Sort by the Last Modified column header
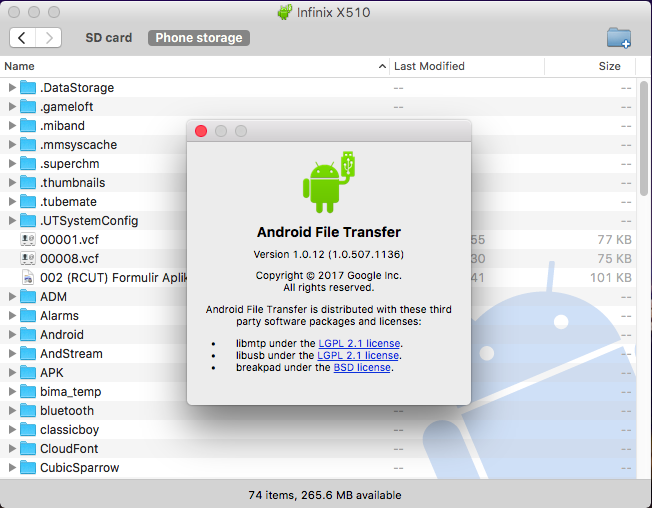 (467, 66)
